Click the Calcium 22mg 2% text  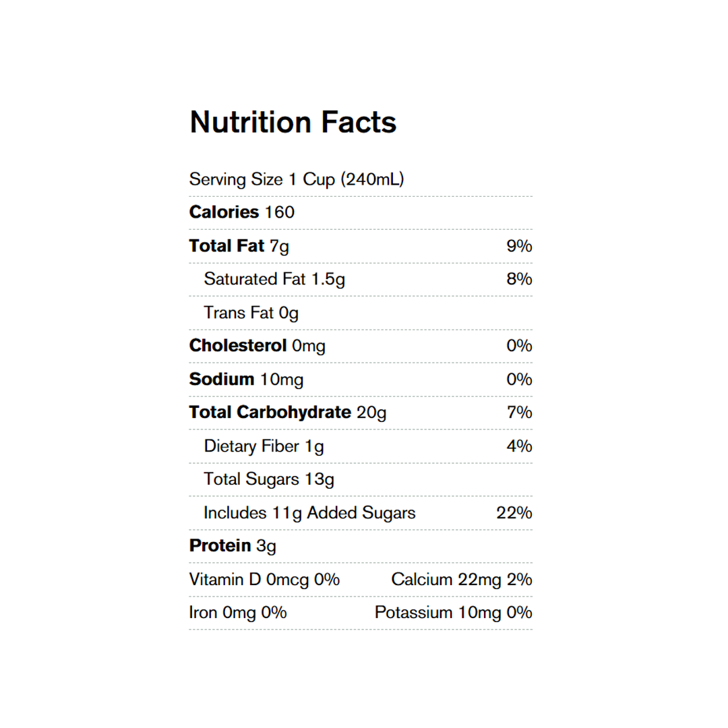click(462, 580)
